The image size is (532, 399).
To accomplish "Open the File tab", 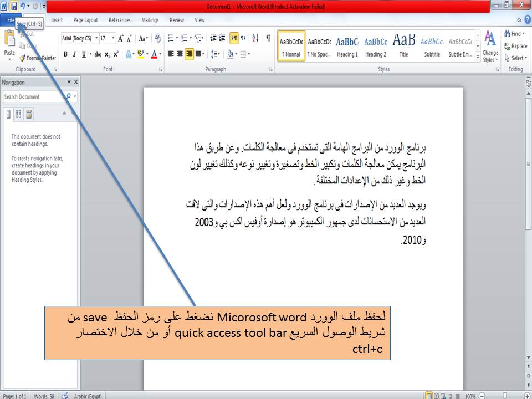I will pos(11,20).
